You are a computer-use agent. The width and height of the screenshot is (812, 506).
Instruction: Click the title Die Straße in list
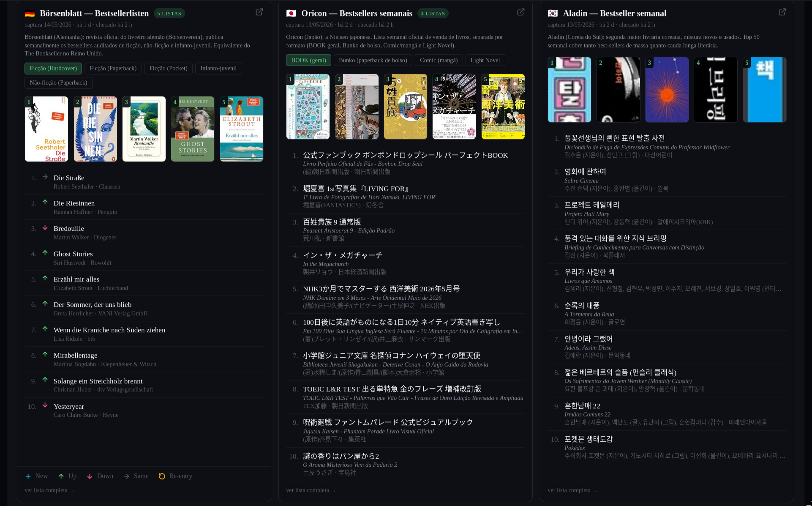[x=69, y=178]
